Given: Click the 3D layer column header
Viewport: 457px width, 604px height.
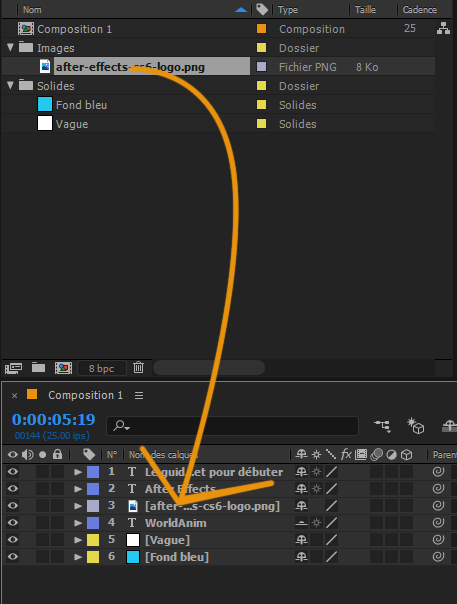Looking at the screenshot, I should [x=407, y=455].
